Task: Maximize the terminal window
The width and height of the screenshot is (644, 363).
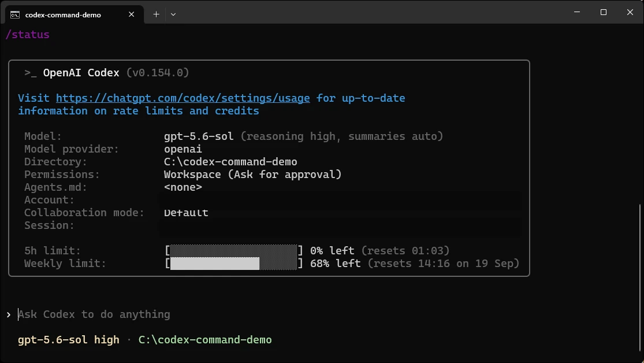Action: coord(604,12)
